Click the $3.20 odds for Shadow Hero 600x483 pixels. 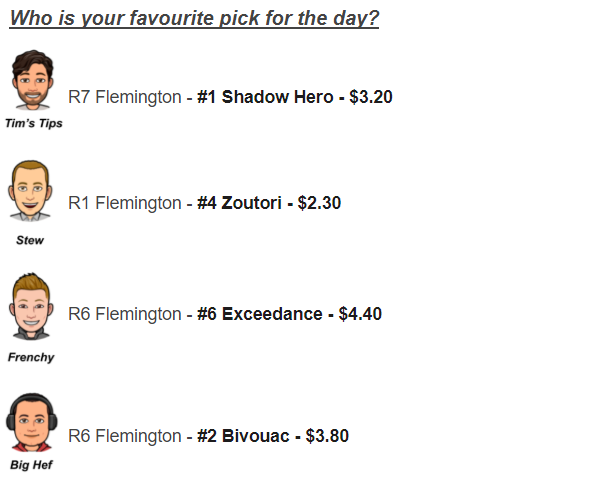371,97
